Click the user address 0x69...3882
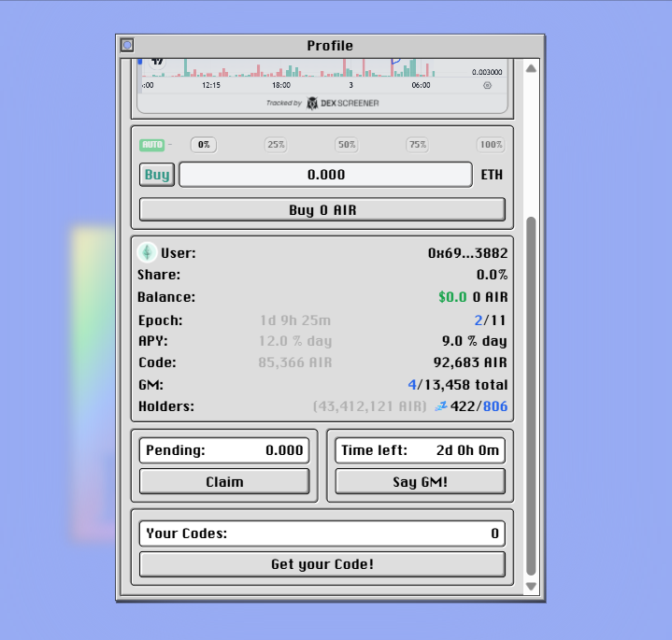672x640 pixels. tap(467, 253)
